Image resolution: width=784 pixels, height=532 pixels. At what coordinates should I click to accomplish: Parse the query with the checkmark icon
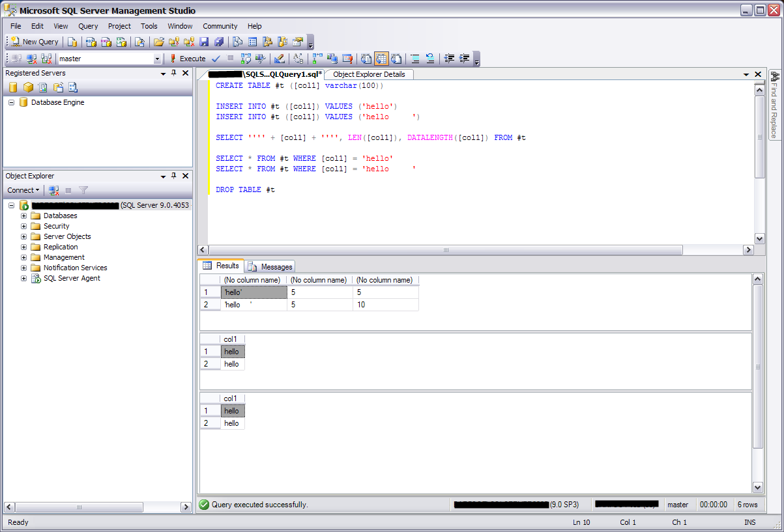(x=215, y=59)
